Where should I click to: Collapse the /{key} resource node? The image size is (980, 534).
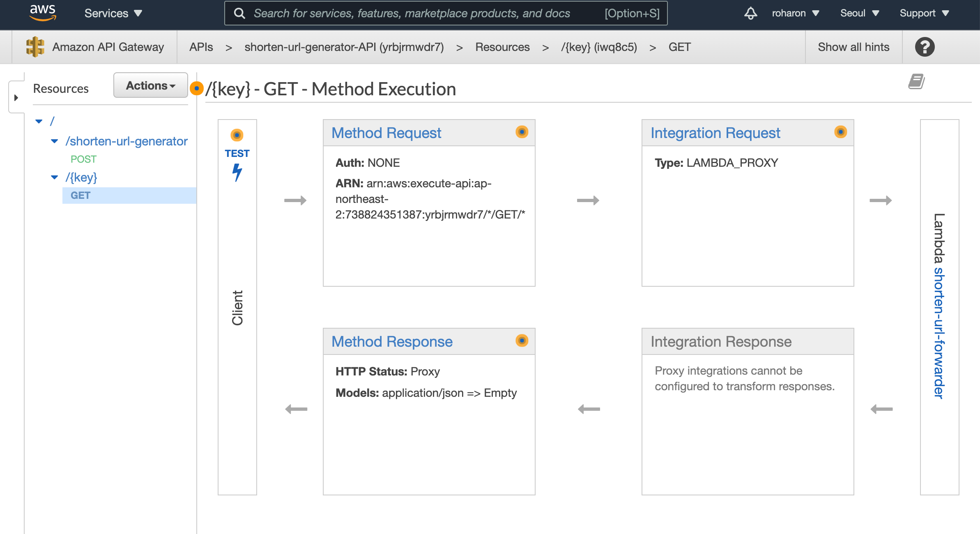point(54,177)
